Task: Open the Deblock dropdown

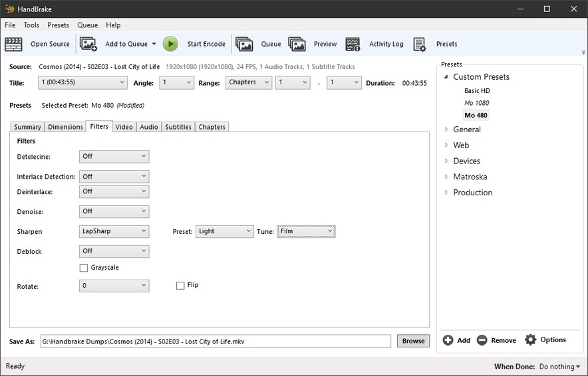Action: point(114,251)
